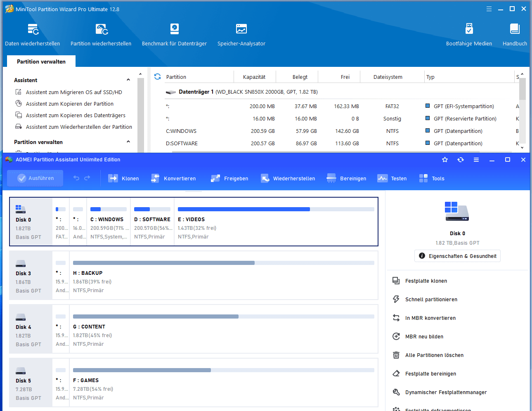The width and height of the screenshot is (532, 411).
Task: Select Disk 3 in AOMEI disk list
Action: pyautogui.click(x=31, y=275)
